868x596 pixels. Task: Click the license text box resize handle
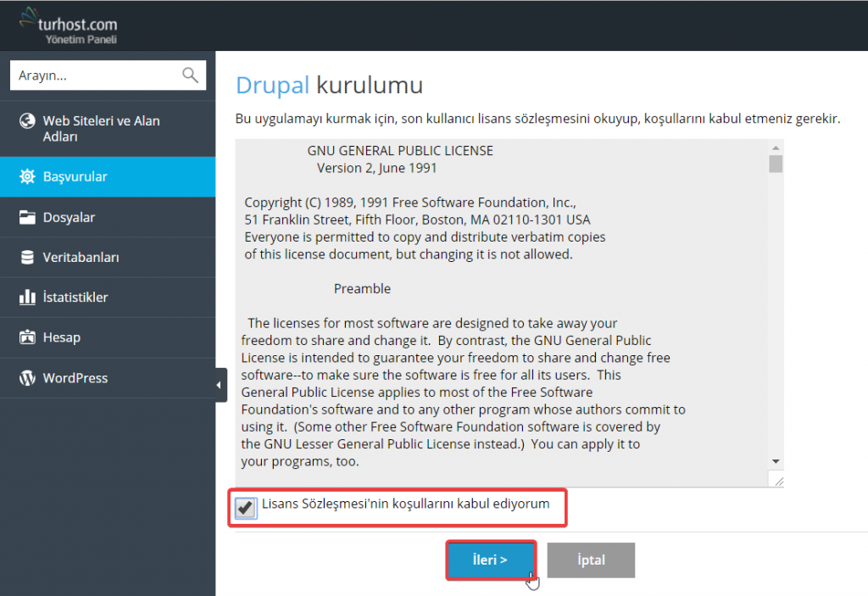pos(777,481)
